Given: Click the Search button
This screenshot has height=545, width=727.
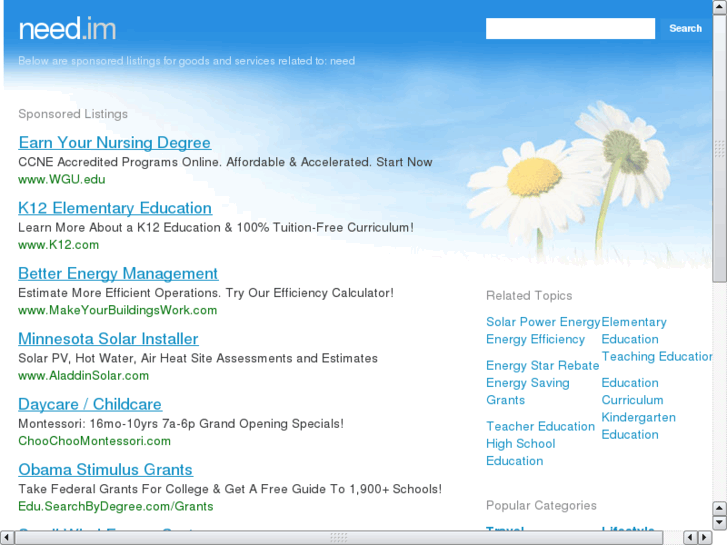Looking at the screenshot, I should [x=685, y=29].
